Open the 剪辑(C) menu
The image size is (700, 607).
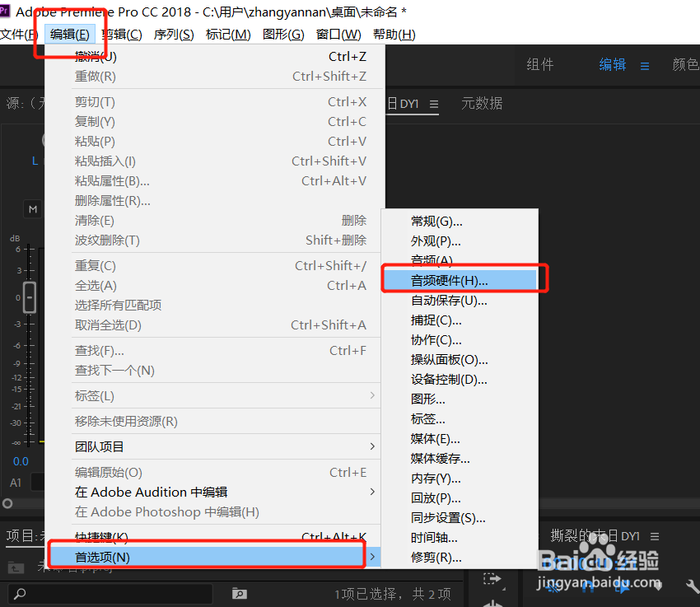121,35
